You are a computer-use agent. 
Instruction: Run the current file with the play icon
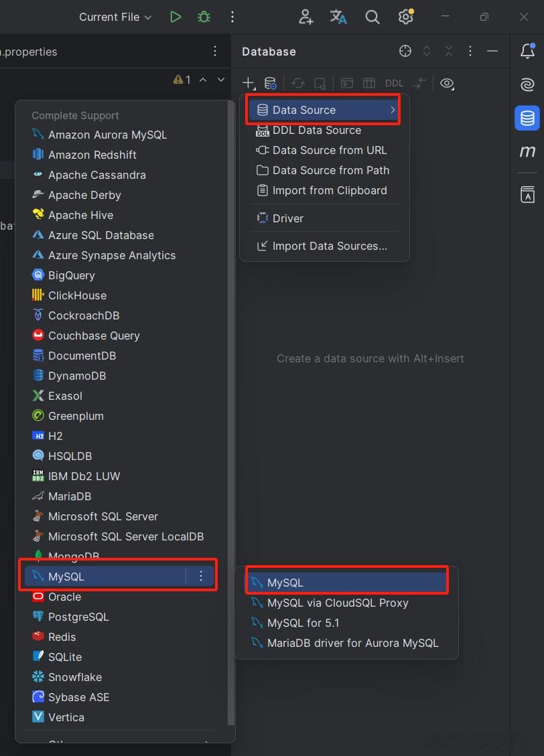(x=176, y=17)
